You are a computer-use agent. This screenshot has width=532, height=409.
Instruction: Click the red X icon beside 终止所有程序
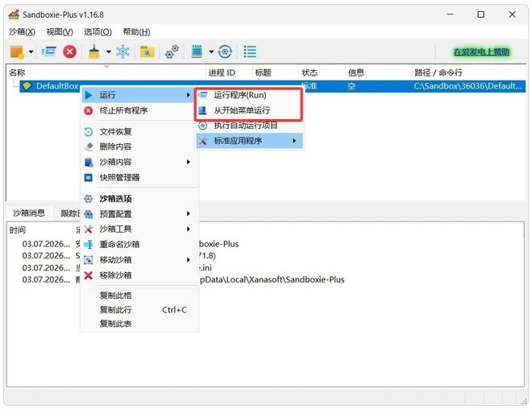89,110
